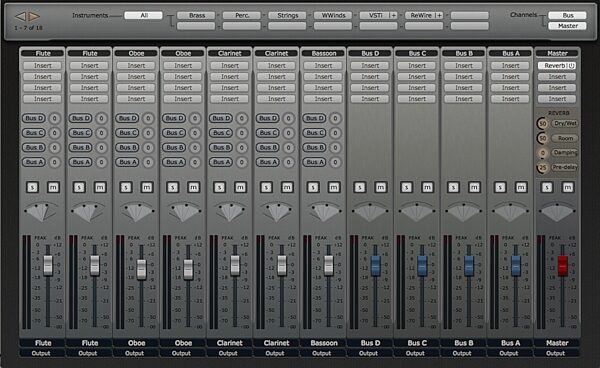Click the Bassoon Bus C send level knob
600x368 pixels.
[x=335, y=133]
